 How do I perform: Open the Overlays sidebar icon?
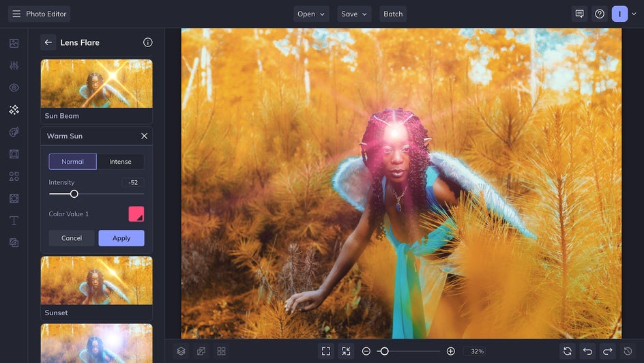[14, 199]
